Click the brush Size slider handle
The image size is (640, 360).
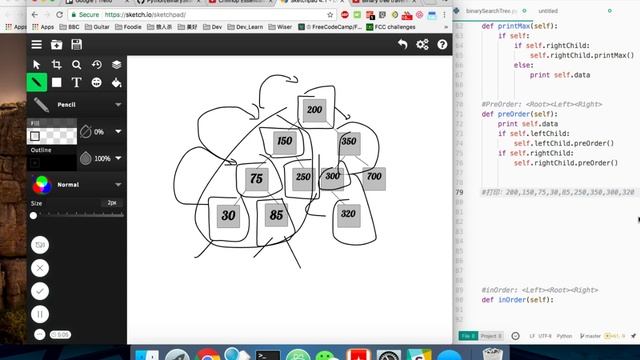33,216
